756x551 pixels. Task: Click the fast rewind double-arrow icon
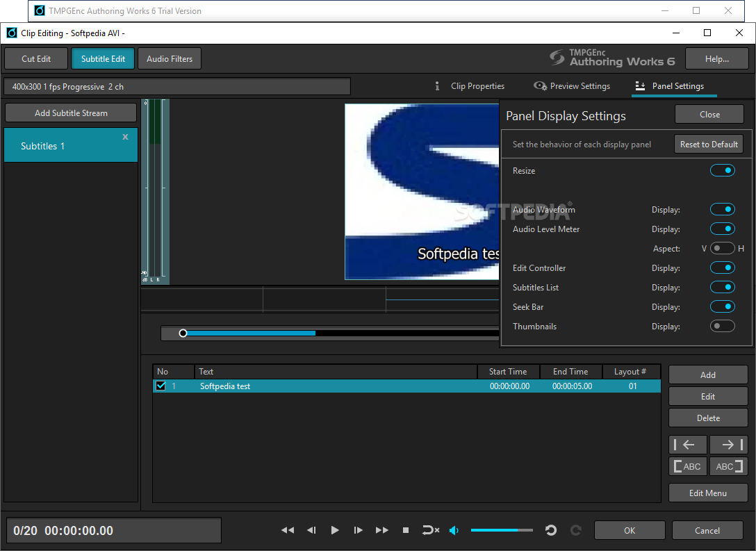[x=287, y=530]
